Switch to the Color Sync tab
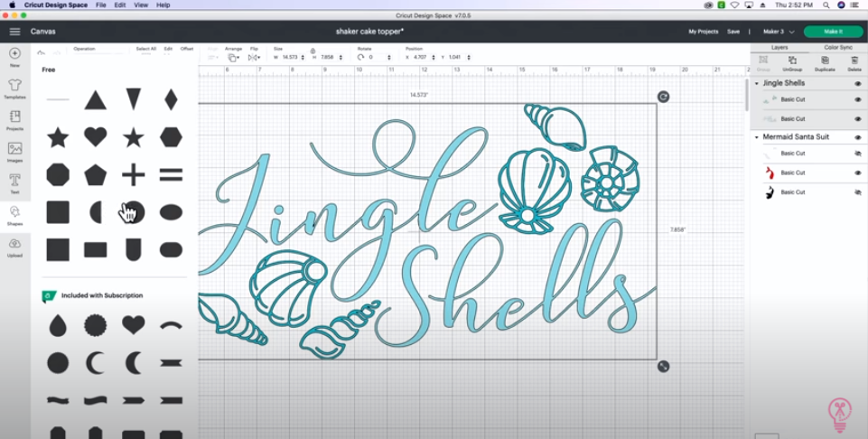Image resolution: width=868 pixels, height=439 pixels. click(x=838, y=48)
